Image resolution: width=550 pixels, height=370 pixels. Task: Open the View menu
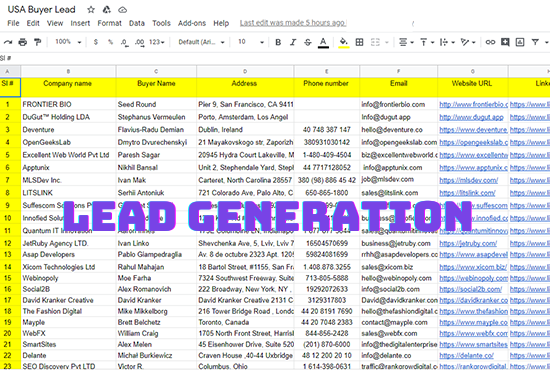tap(55, 23)
